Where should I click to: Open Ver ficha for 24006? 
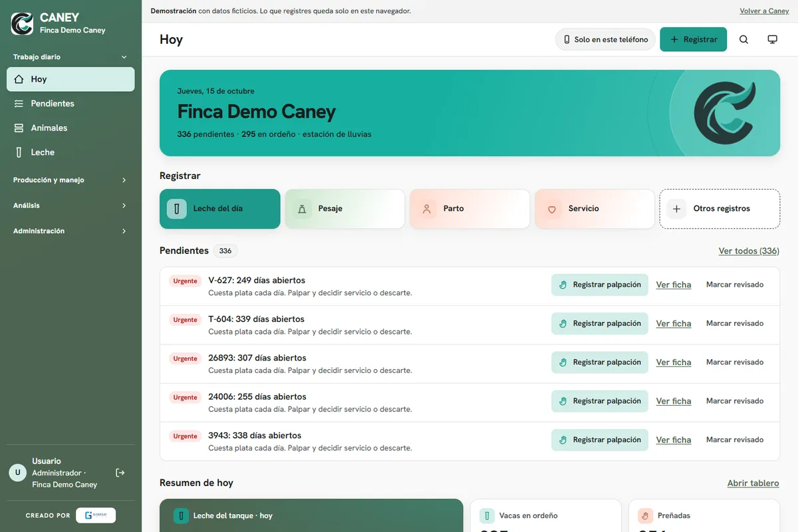[x=674, y=401]
